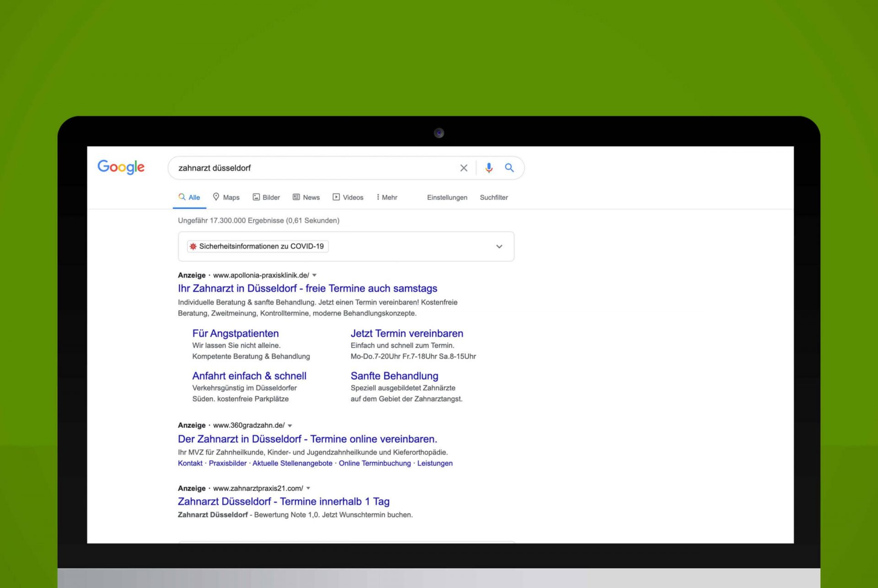Open dropdown arrow next to zahnarztpraxis21.com

click(x=308, y=488)
